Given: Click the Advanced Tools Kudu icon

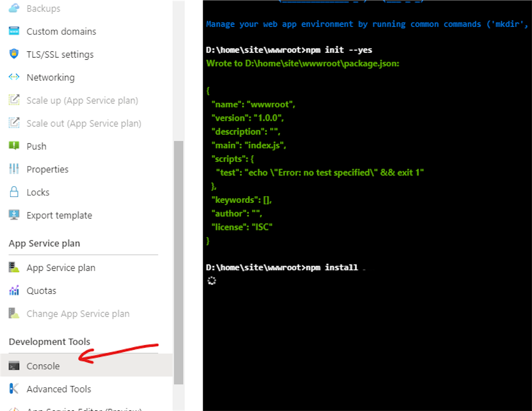Looking at the screenshot, I should (x=14, y=389).
